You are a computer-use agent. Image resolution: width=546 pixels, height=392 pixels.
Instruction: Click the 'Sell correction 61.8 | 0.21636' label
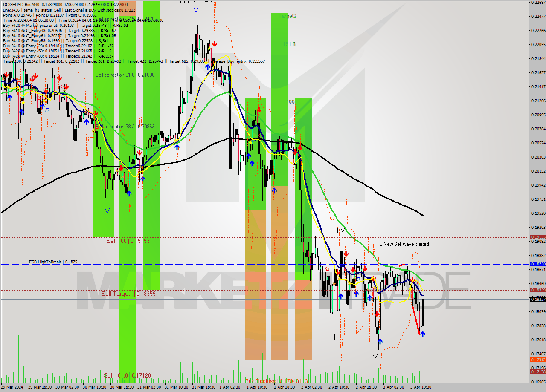(125, 75)
